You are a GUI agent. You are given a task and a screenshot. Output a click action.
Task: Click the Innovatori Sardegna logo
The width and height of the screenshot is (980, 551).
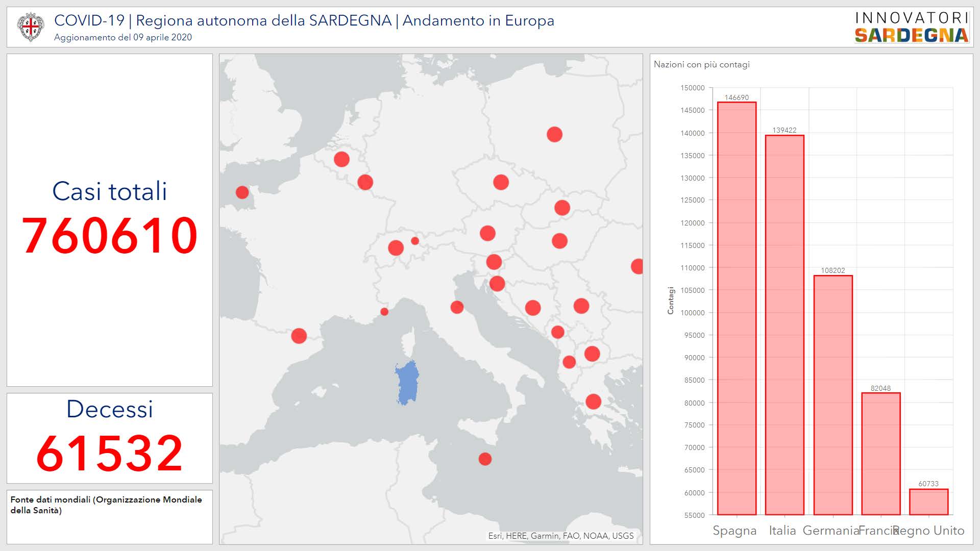912,27
